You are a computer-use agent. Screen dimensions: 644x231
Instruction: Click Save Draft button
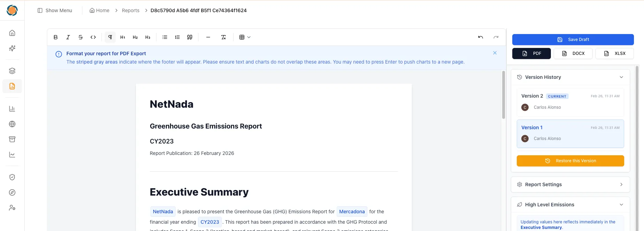573,40
